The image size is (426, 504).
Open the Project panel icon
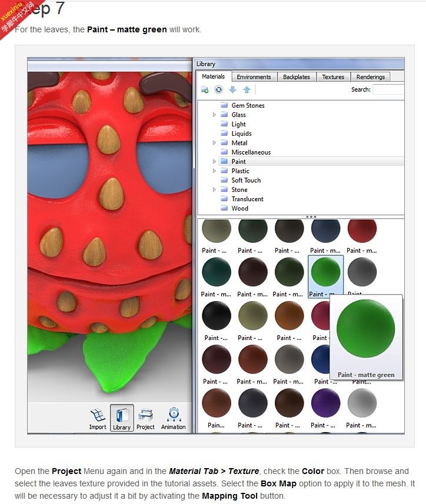[145, 419]
